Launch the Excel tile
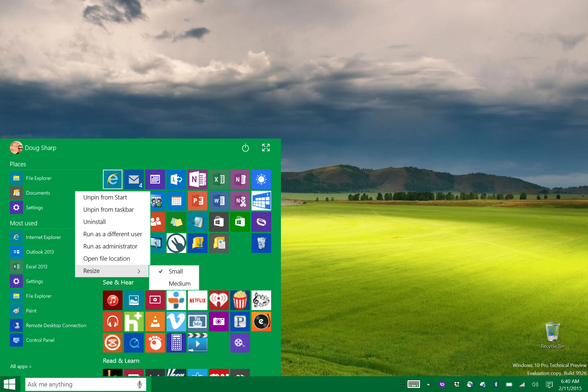This screenshot has height=392, width=588. click(219, 179)
